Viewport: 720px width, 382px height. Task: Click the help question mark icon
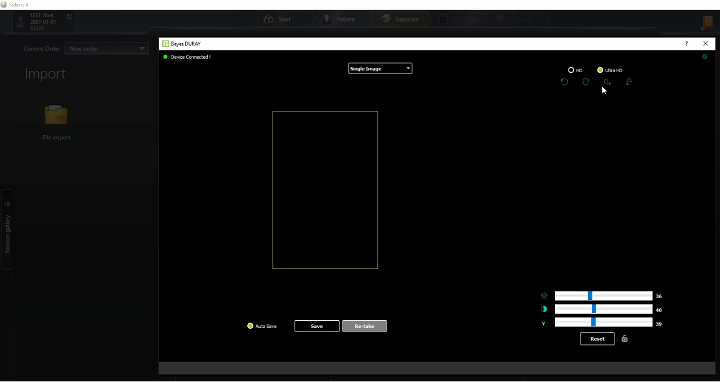(x=686, y=44)
